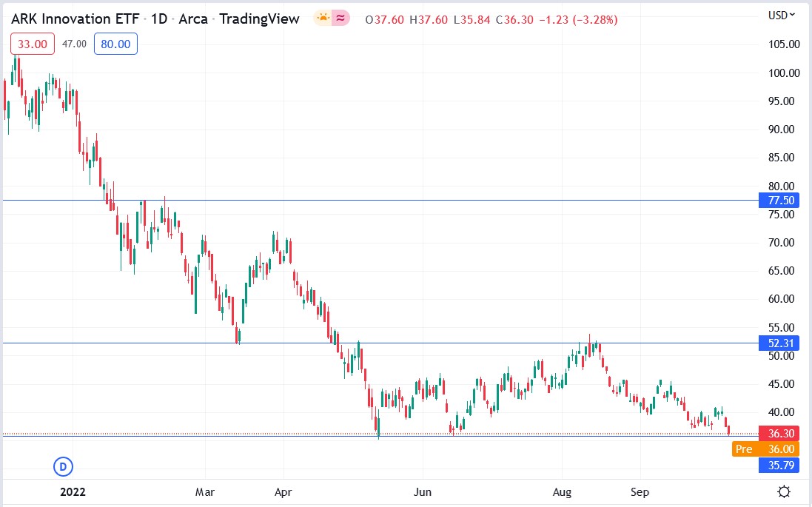
Task: Click the orange Pre 36.00 price label
Action: [x=765, y=449]
